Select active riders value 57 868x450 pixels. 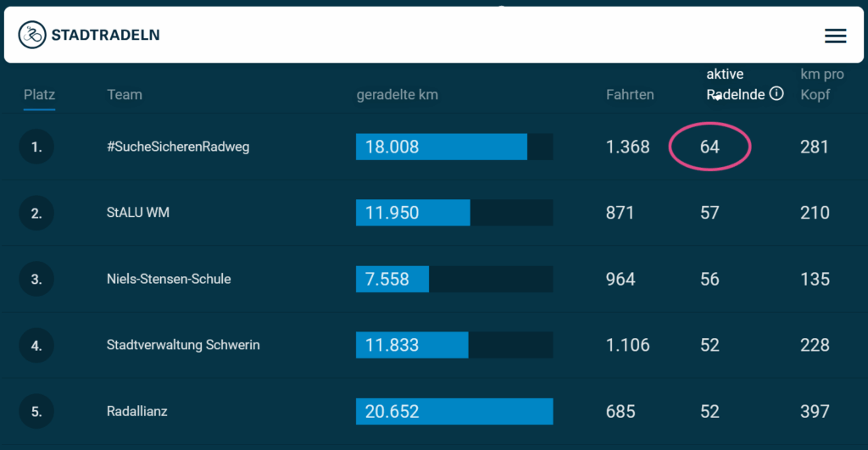click(x=709, y=213)
